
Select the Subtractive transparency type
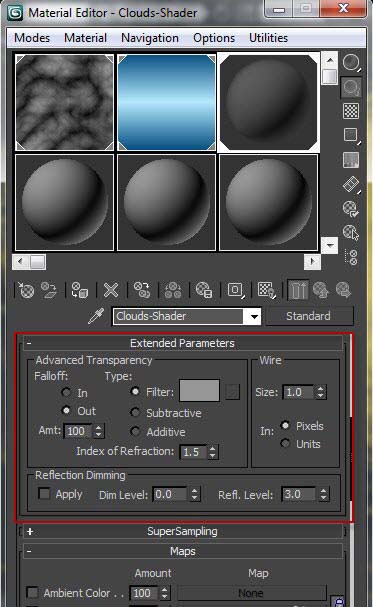point(135,413)
